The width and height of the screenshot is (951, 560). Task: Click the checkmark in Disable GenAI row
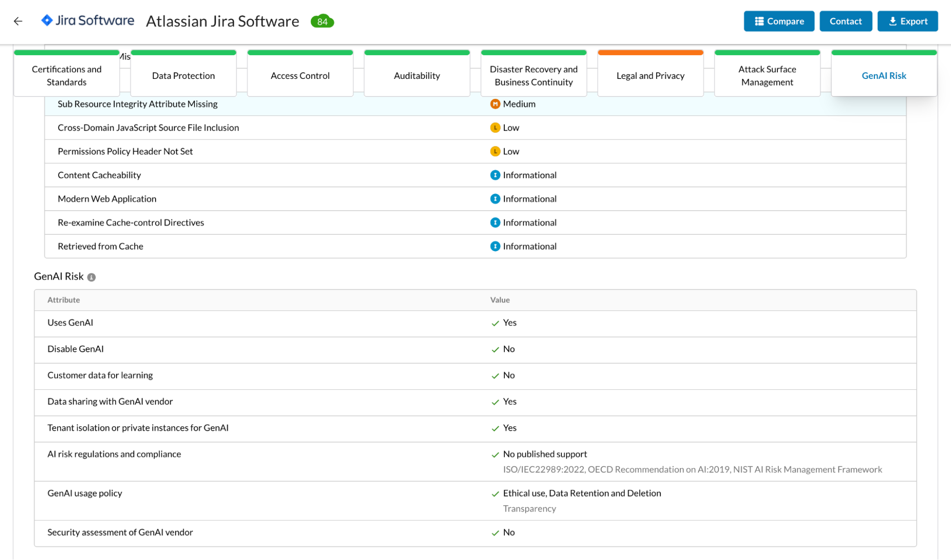[495, 350]
